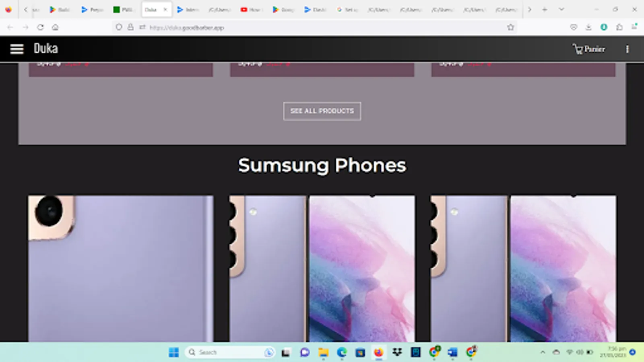The width and height of the screenshot is (644, 362).
Task: Open Microsoft Store from the taskbar
Action: [x=360, y=353]
